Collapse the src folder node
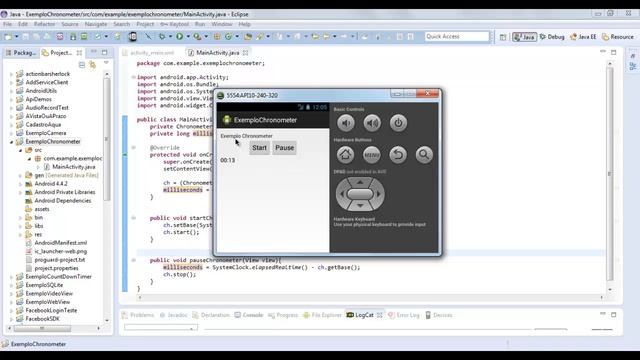The height and width of the screenshot is (360, 640). pyautogui.click(x=20, y=150)
